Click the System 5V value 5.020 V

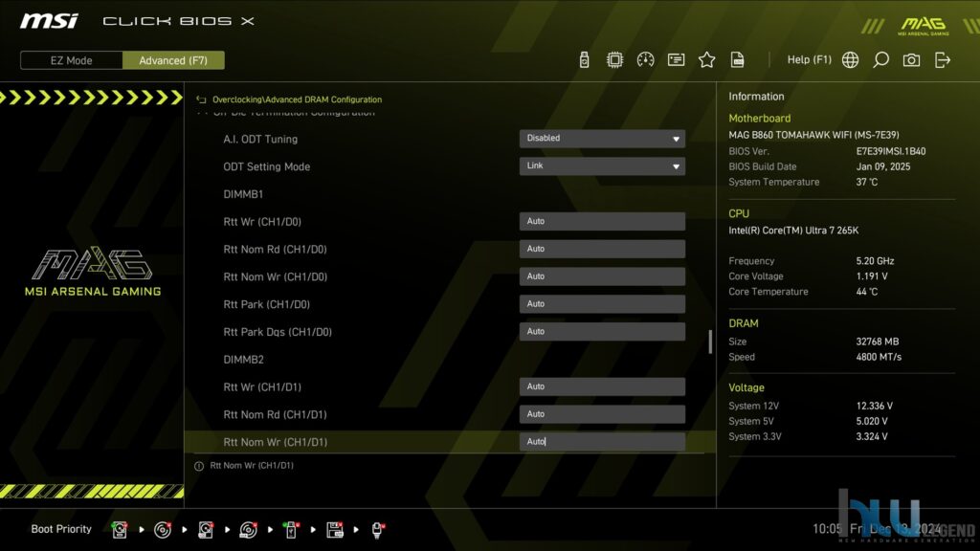click(872, 421)
